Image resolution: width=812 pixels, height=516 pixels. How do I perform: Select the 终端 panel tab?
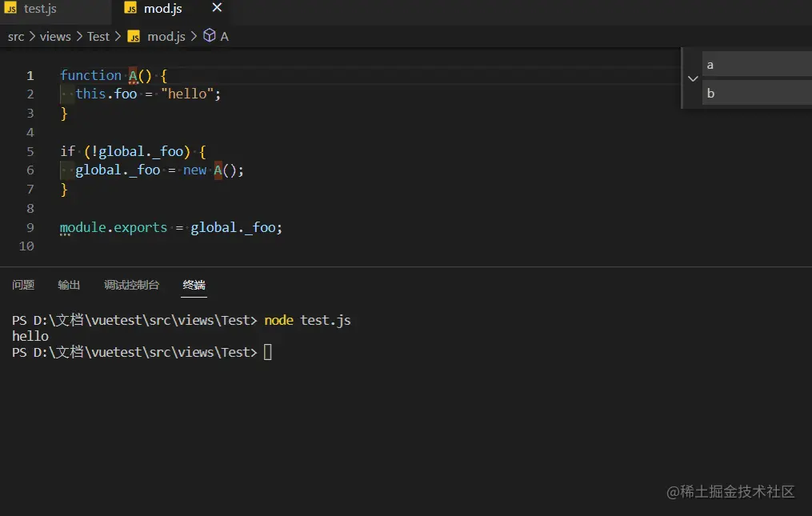194,285
